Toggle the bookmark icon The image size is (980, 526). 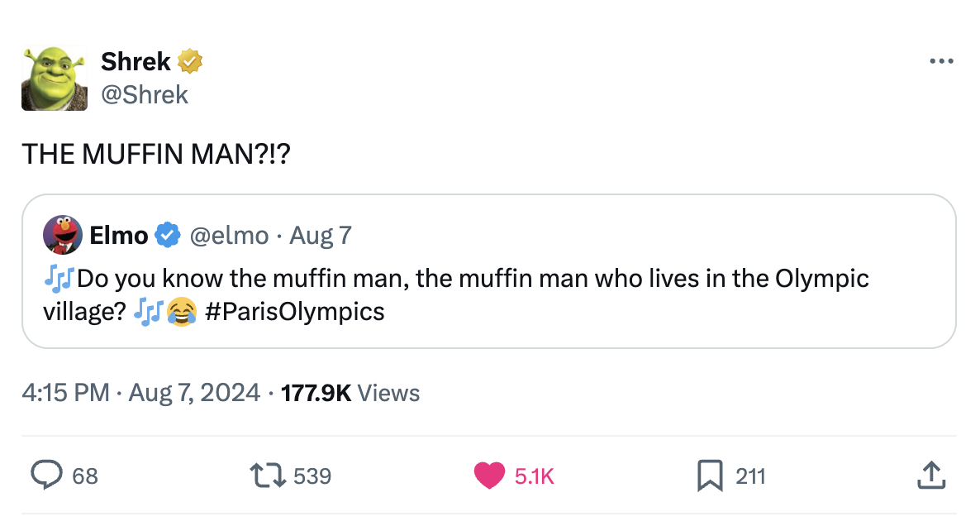[710, 476]
